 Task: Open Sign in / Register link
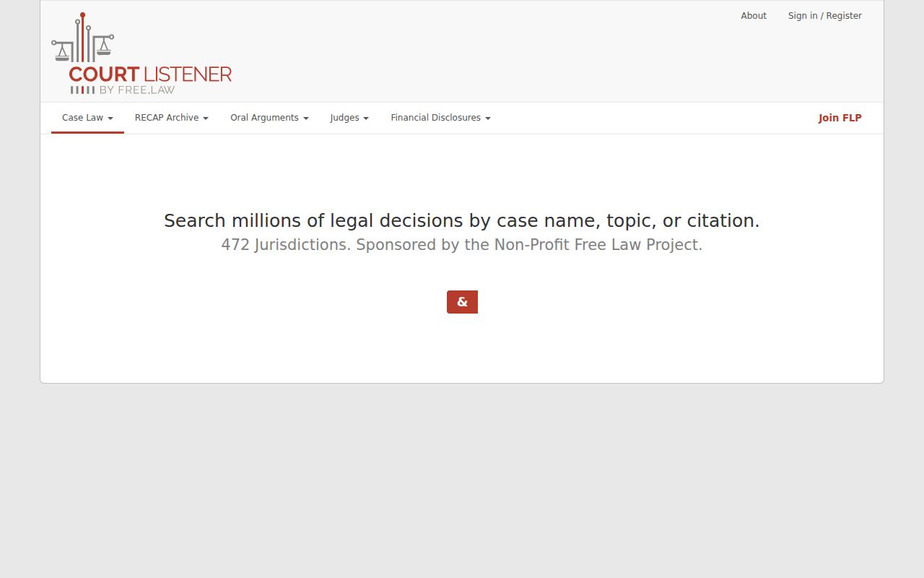[x=825, y=16]
